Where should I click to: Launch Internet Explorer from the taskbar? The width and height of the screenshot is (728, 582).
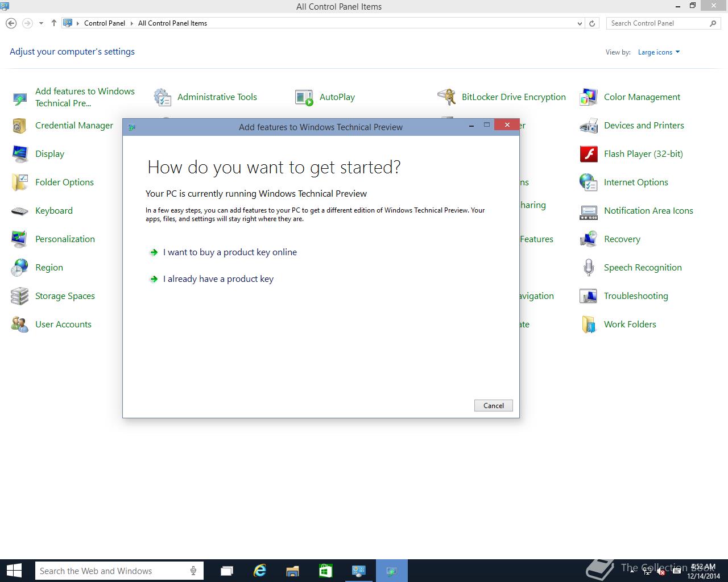click(260, 571)
